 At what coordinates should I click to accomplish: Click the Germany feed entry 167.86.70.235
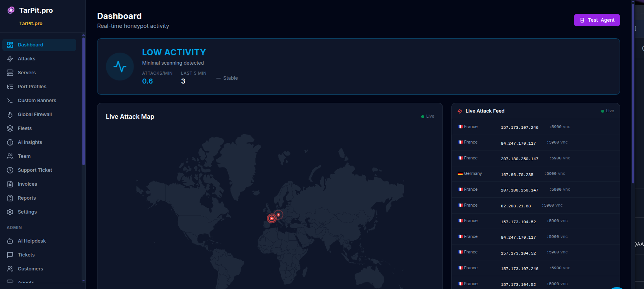(x=536, y=174)
